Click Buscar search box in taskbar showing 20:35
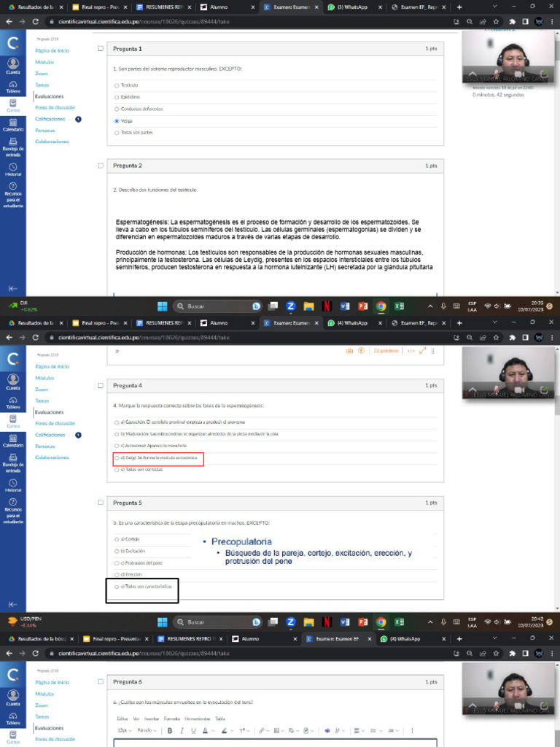560x747 pixels. 217,306
